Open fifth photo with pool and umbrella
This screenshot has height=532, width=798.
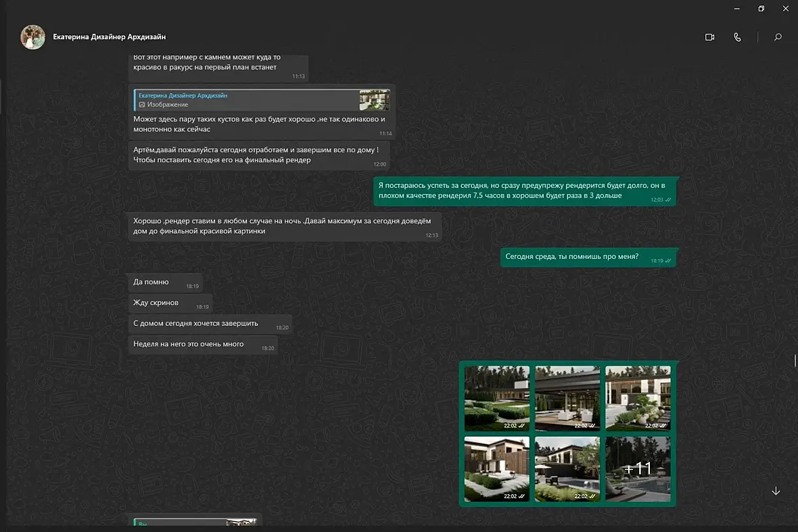pos(567,469)
